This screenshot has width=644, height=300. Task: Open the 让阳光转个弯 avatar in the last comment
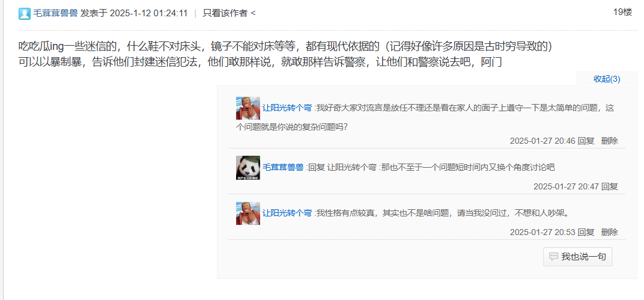(x=248, y=213)
